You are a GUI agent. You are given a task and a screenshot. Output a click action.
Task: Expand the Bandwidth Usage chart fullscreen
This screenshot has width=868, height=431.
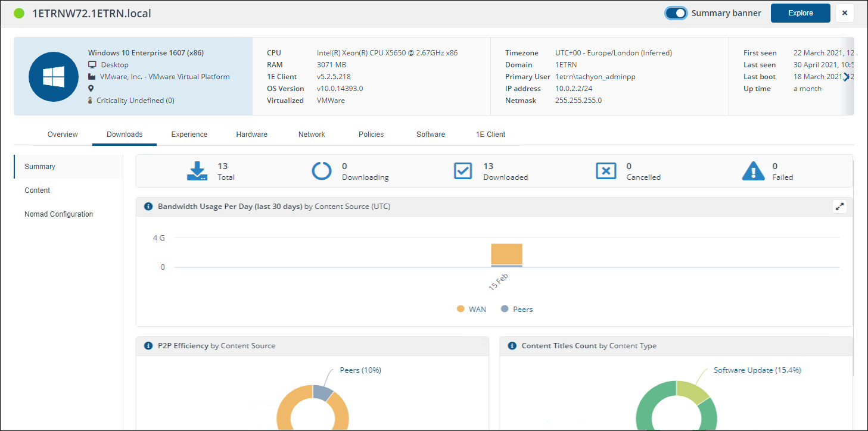click(x=839, y=207)
